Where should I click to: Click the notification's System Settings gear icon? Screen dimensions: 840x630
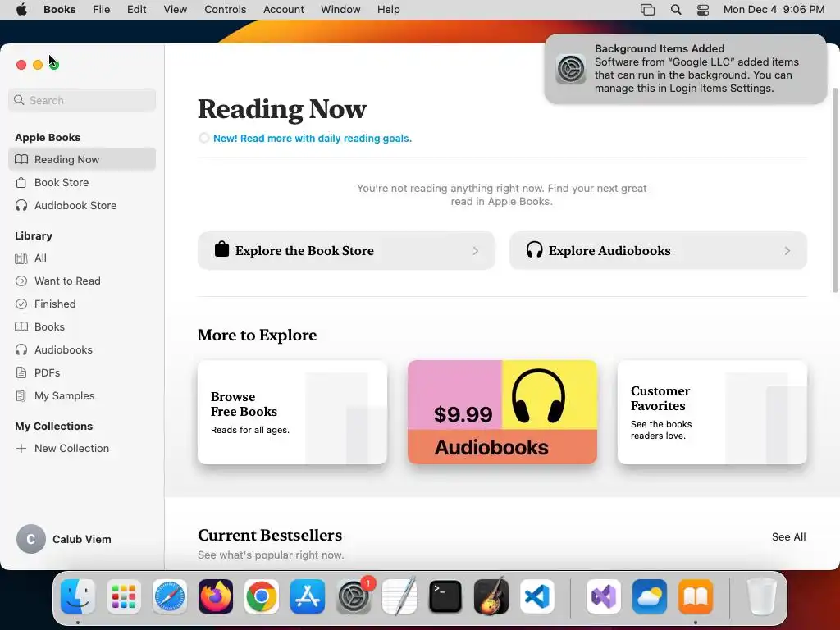click(571, 69)
